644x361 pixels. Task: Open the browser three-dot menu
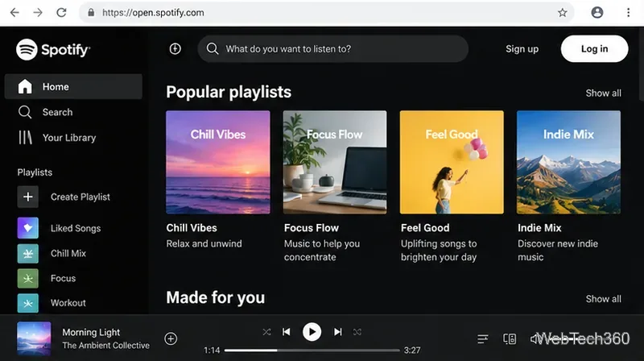click(628, 13)
